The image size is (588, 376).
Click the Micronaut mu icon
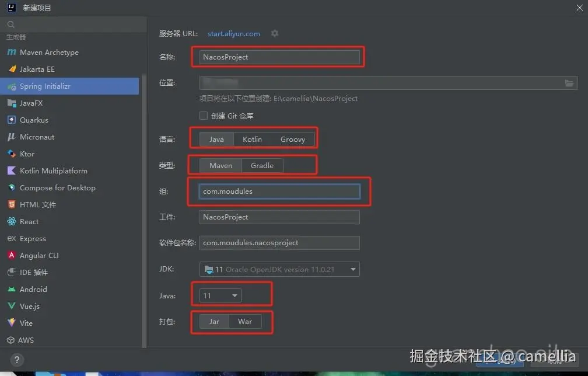12,137
